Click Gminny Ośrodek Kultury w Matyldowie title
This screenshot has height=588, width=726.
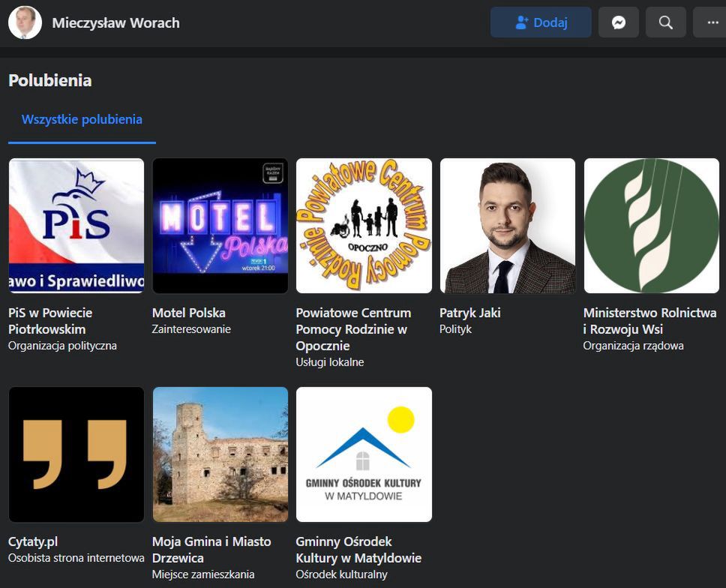pyautogui.click(x=358, y=550)
